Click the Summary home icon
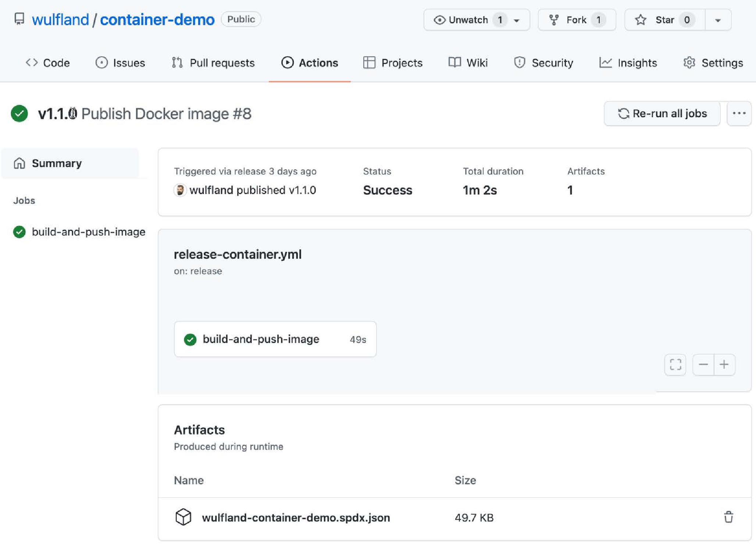This screenshot has width=756, height=550. coord(19,163)
